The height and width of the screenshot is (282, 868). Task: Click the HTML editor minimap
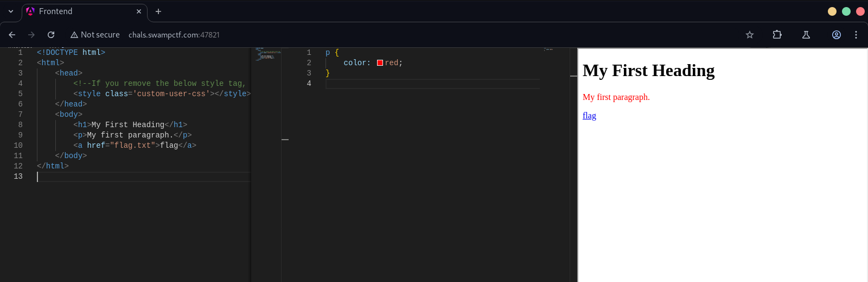pos(268,54)
